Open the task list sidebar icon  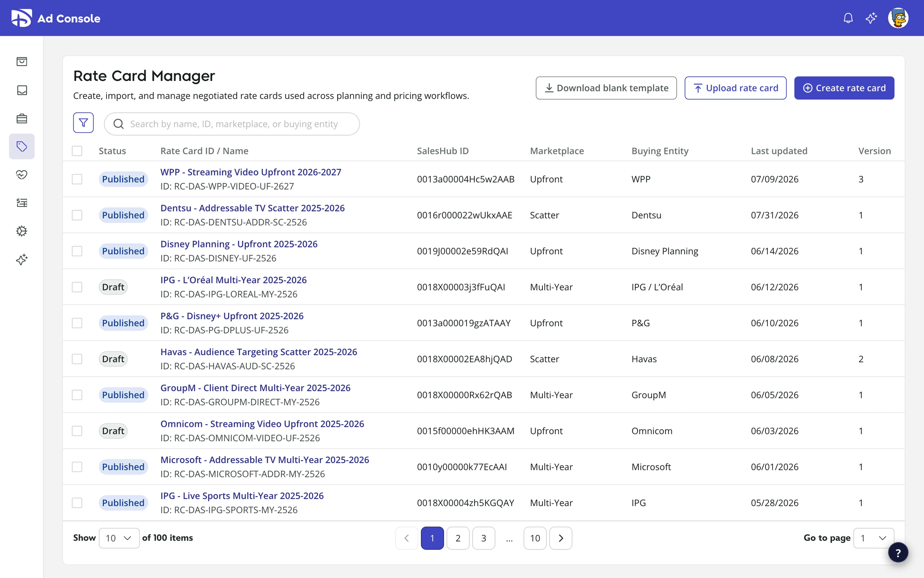22,203
